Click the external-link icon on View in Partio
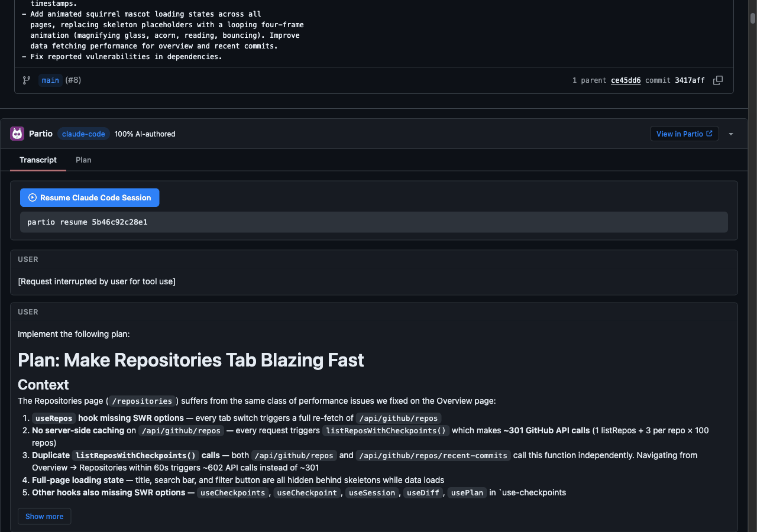Screen dimensions: 757x532 pyautogui.click(x=709, y=134)
